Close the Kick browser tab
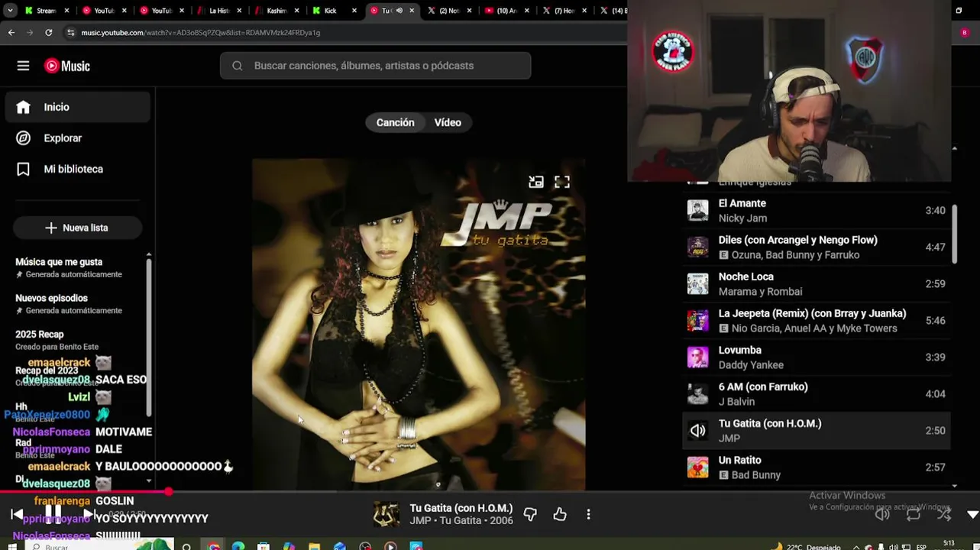The width and height of the screenshot is (980, 550). click(x=354, y=11)
